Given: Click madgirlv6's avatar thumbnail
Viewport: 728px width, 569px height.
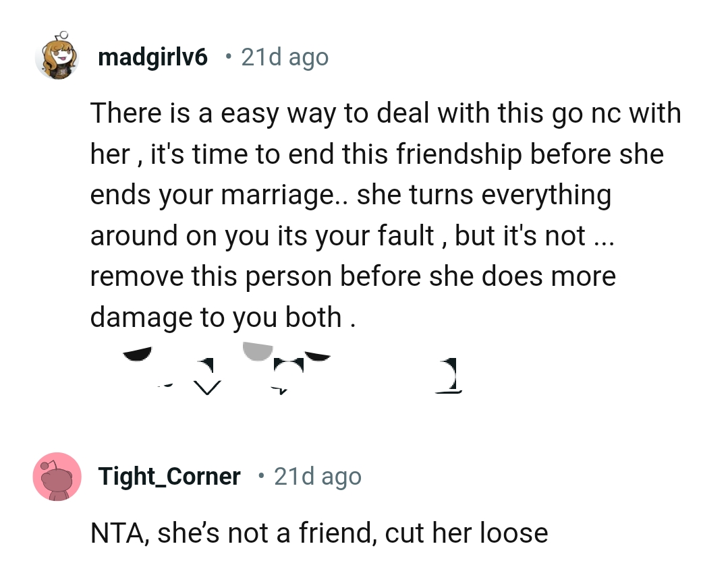Looking at the screenshot, I should click(58, 57).
